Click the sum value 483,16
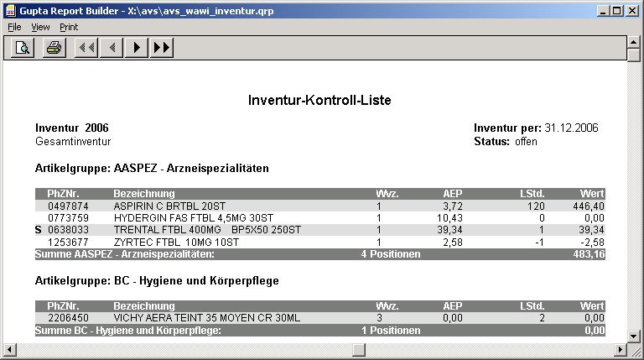The image size is (644, 360). click(589, 254)
